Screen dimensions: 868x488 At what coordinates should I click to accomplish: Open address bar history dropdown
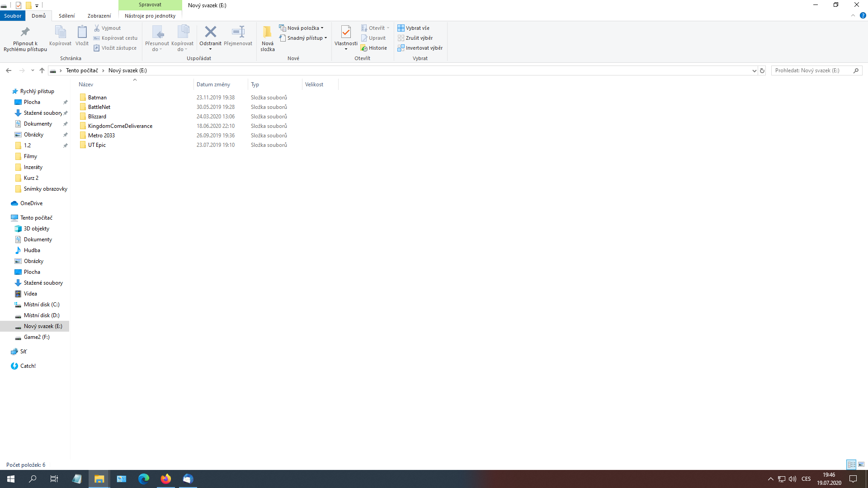754,70
